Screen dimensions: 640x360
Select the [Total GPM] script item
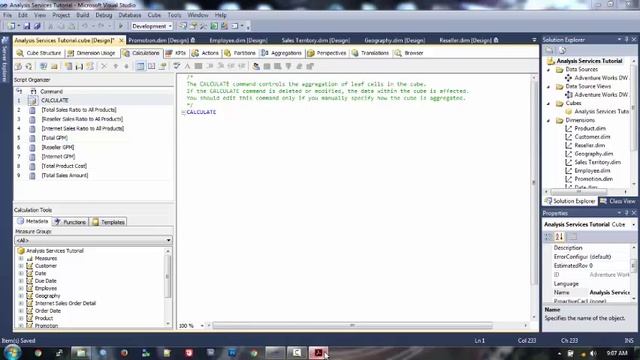point(54,138)
